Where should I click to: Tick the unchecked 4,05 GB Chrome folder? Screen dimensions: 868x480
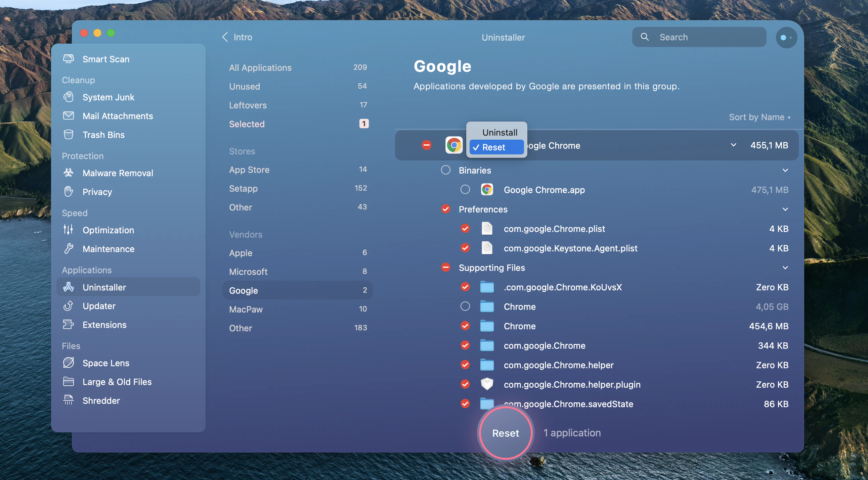[465, 306]
